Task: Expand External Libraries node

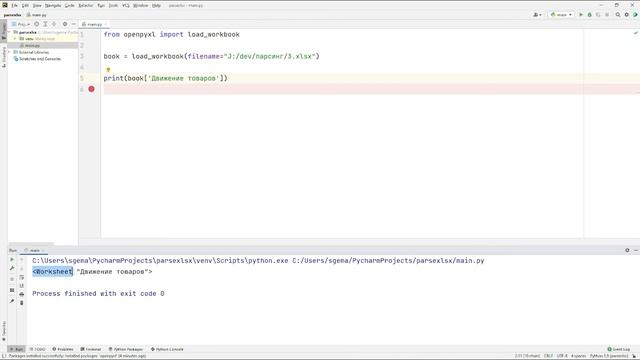Action: pos(10,52)
